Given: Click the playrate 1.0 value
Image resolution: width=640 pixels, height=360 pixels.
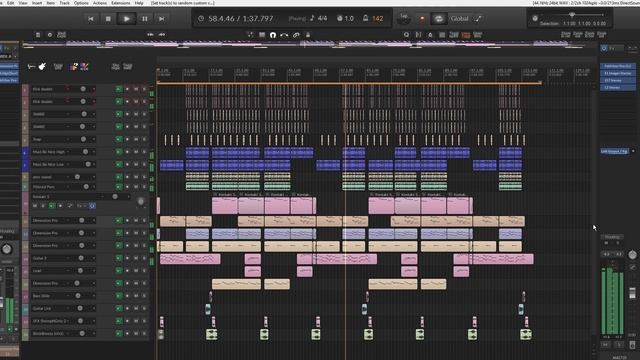Looking at the screenshot, I should (349, 18).
